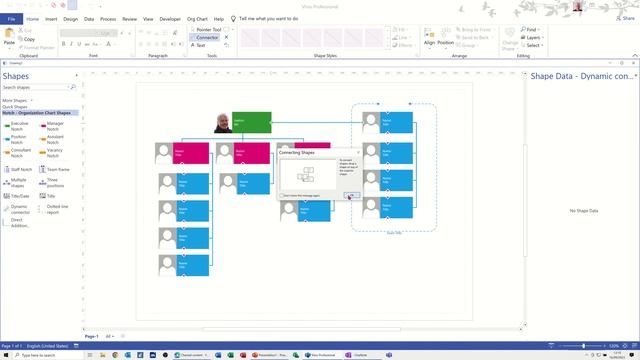This screenshot has height=360, width=640.
Task: Select the Dotted-line report shape
Action: click(x=53, y=209)
